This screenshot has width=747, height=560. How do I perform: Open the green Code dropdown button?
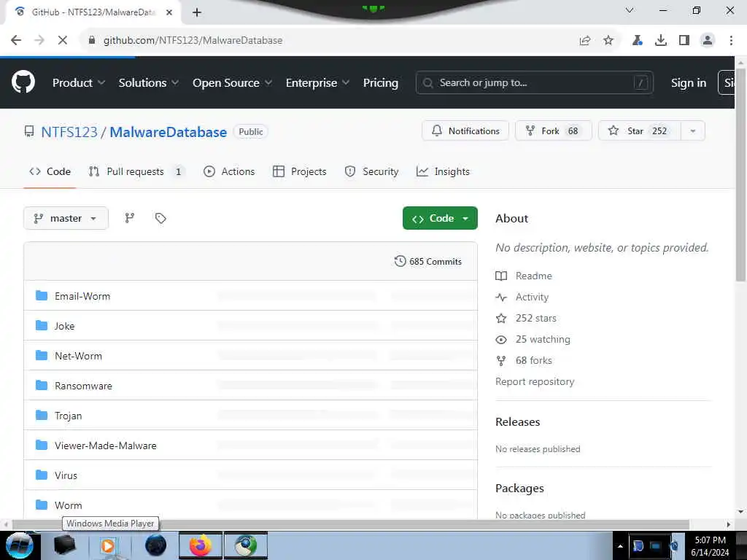(x=440, y=218)
